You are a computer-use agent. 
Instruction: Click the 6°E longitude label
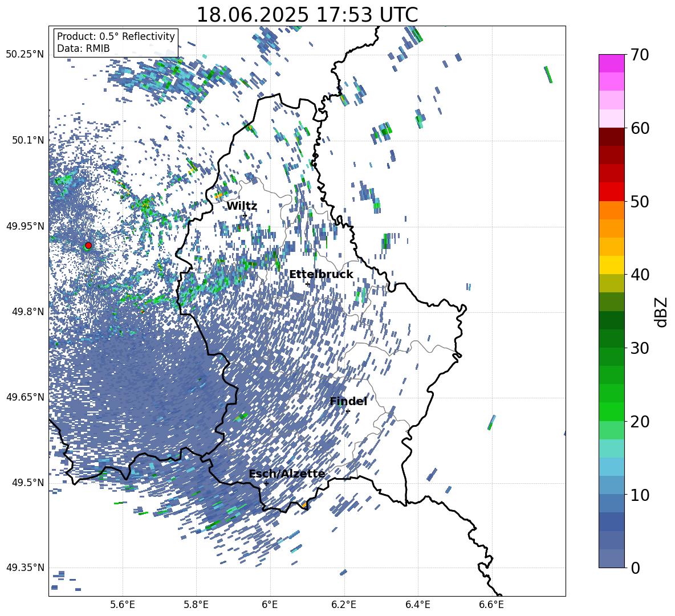tap(270, 605)
